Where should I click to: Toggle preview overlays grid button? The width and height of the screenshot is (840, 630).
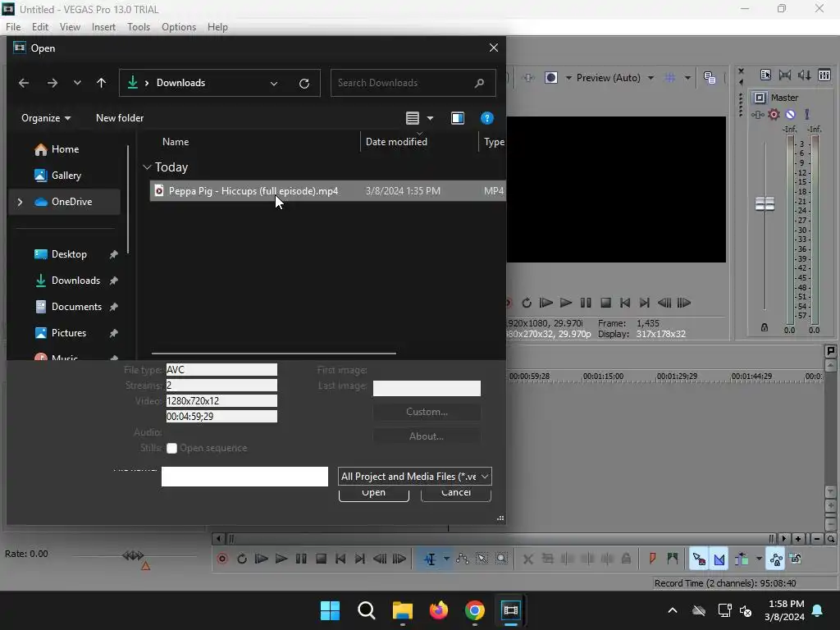(x=669, y=78)
